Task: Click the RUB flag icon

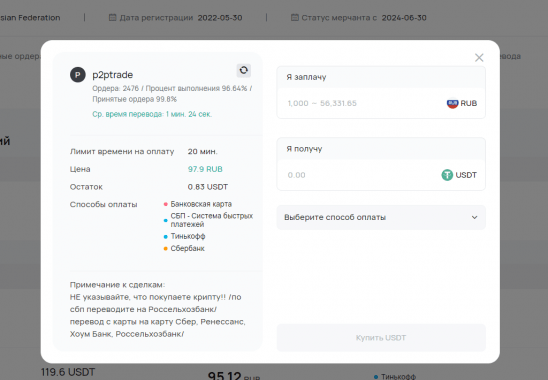Action: pyautogui.click(x=452, y=103)
